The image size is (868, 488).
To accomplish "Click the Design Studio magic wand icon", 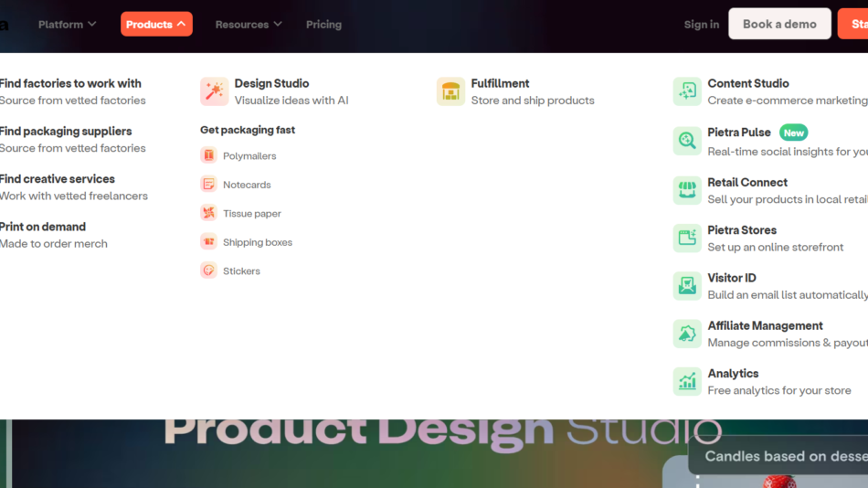I will coord(214,91).
